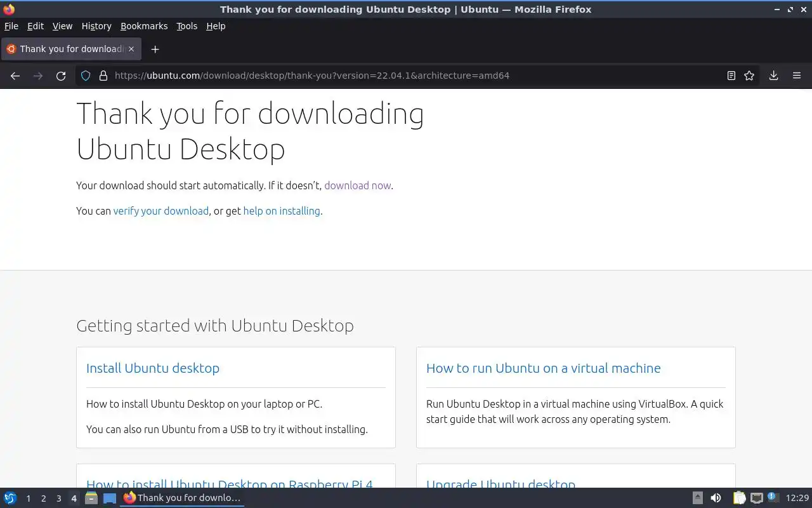Select the 'Thank you for downloading' tab
Image resolution: width=812 pixels, height=508 pixels.
71,49
